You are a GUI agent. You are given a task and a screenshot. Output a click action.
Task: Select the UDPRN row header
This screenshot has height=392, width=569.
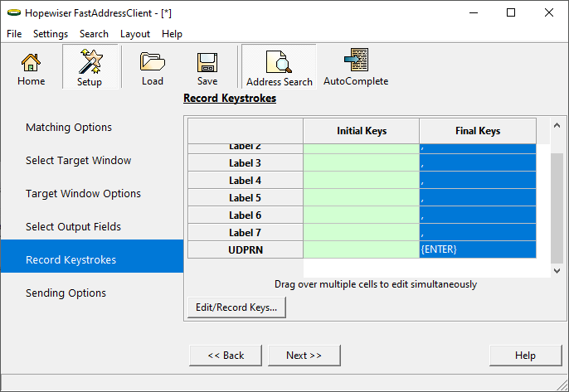[246, 249]
